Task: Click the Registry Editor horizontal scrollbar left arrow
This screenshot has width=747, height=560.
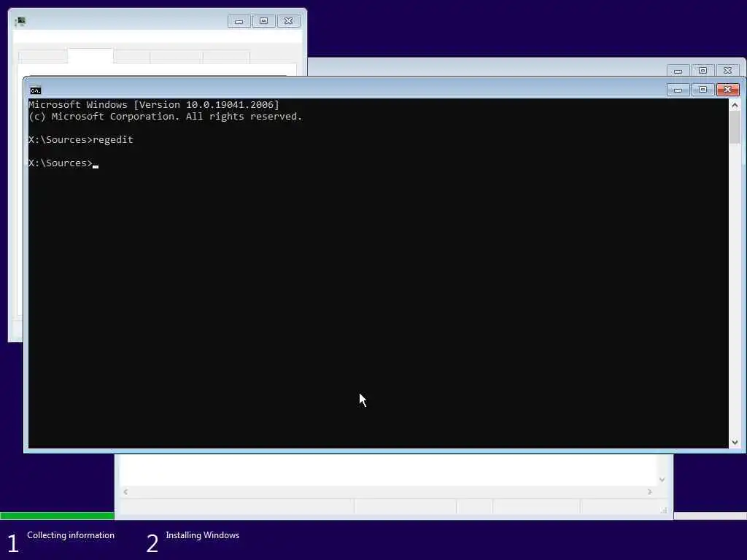Action: click(125, 492)
